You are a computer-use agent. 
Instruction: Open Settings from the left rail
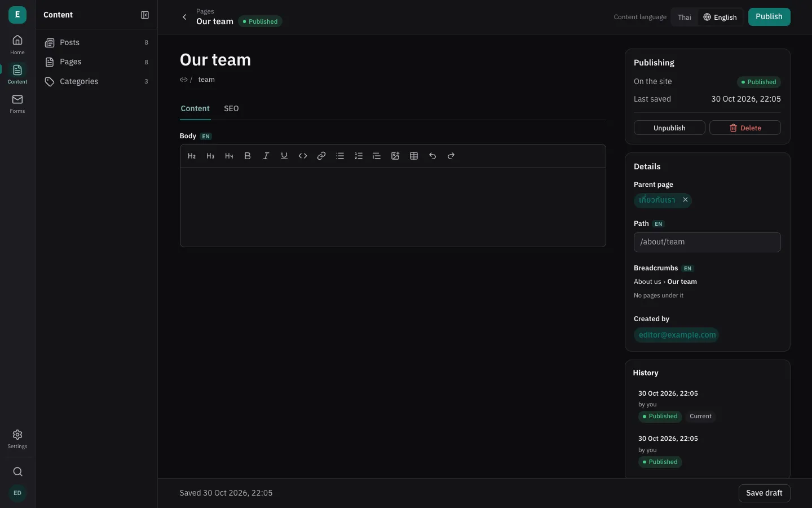(17, 439)
